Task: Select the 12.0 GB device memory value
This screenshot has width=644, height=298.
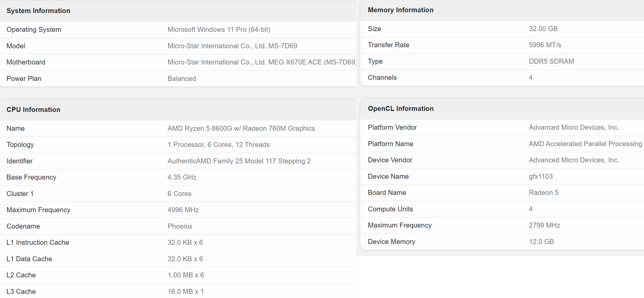Action: [x=541, y=242]
